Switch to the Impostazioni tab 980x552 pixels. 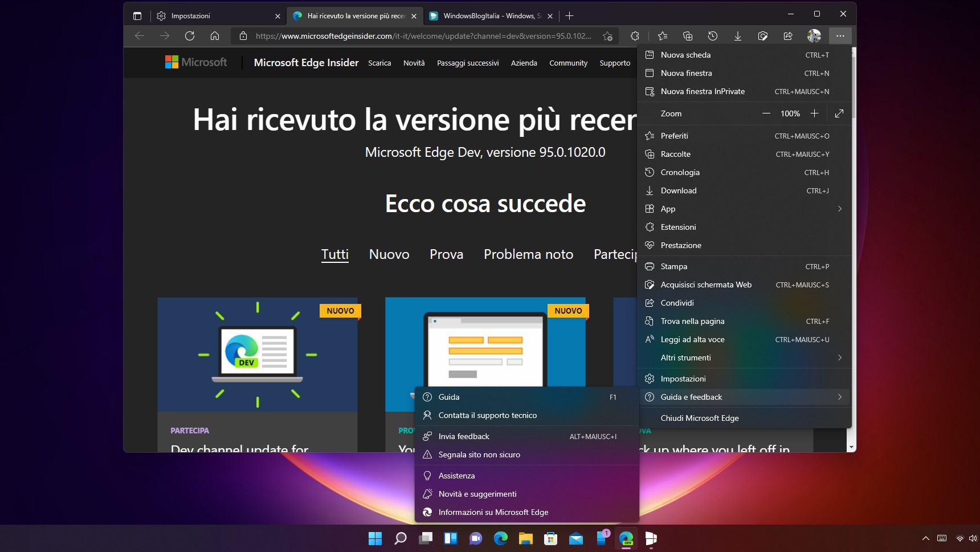pos(218,16)
